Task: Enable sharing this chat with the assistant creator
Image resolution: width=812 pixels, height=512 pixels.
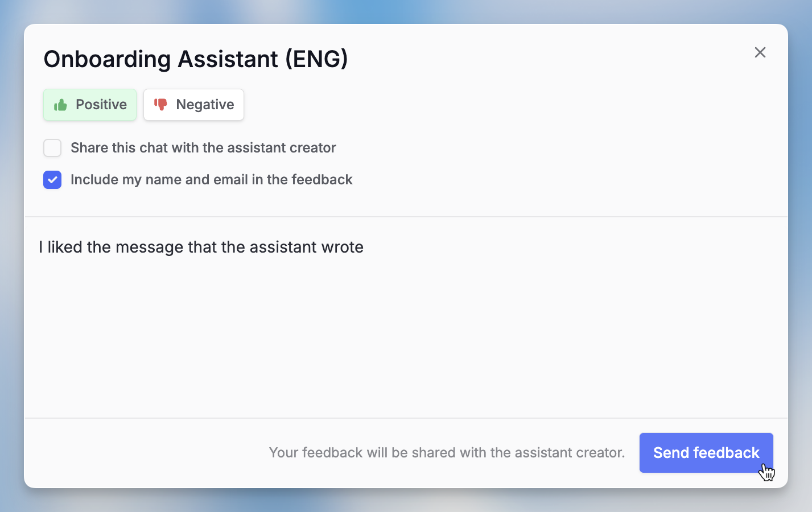Action: (52, 147)
